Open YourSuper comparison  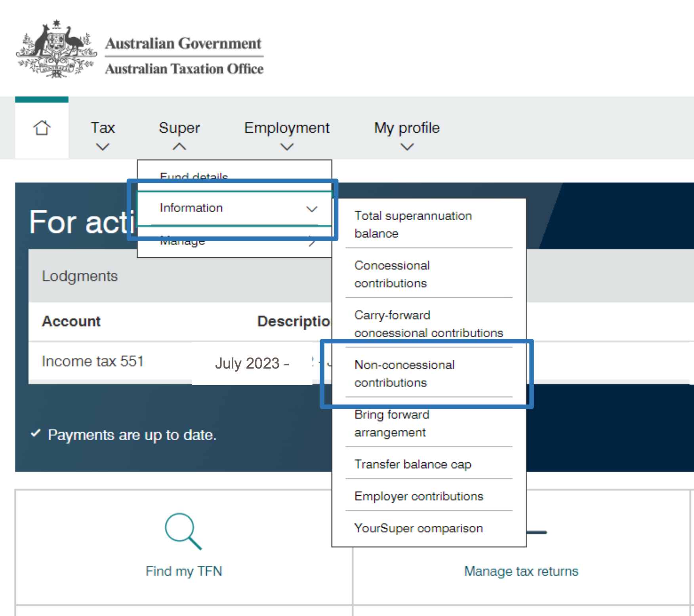click(x=418, y=528)
